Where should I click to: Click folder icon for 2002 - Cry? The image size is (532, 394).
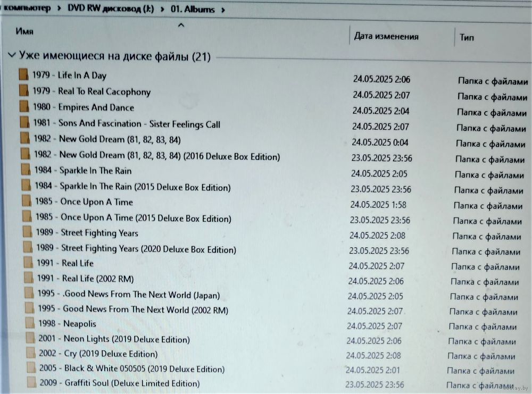(30, 353)
